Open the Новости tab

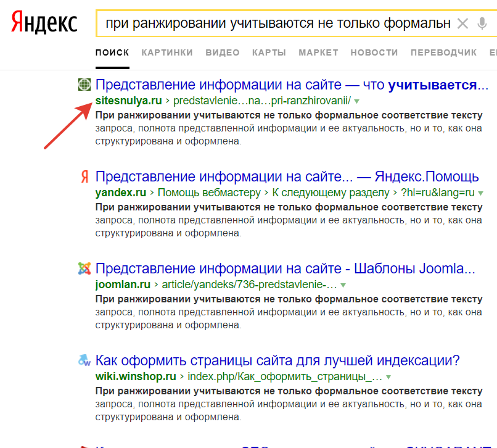[x=374, y=52]
